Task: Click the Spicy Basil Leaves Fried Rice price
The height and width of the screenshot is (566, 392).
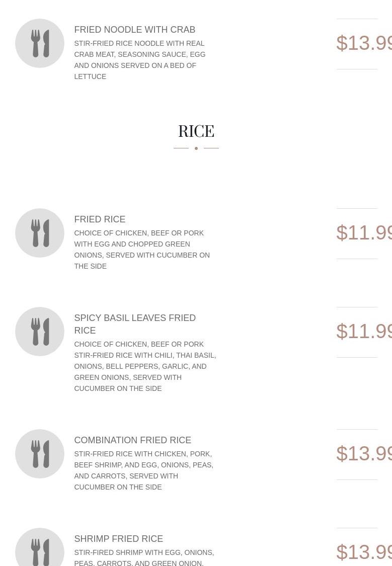Action: pyautogui.click(x=364, y=332)
